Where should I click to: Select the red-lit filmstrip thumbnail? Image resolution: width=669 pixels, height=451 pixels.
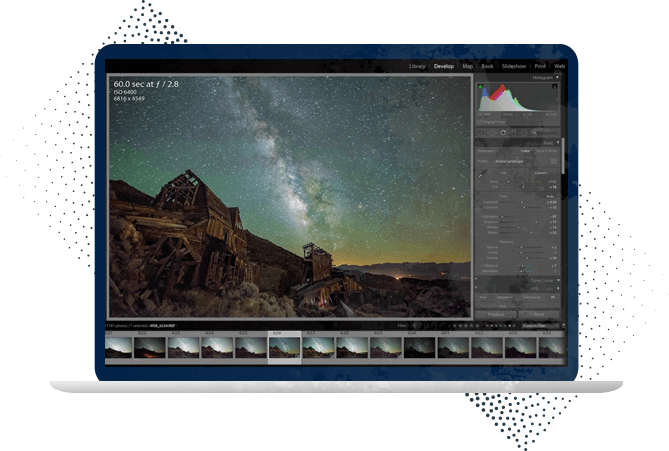coord(150,346)
